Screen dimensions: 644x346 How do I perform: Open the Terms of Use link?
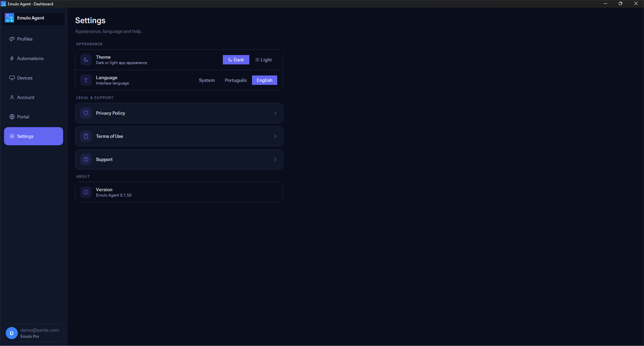[x=179, y=136]
